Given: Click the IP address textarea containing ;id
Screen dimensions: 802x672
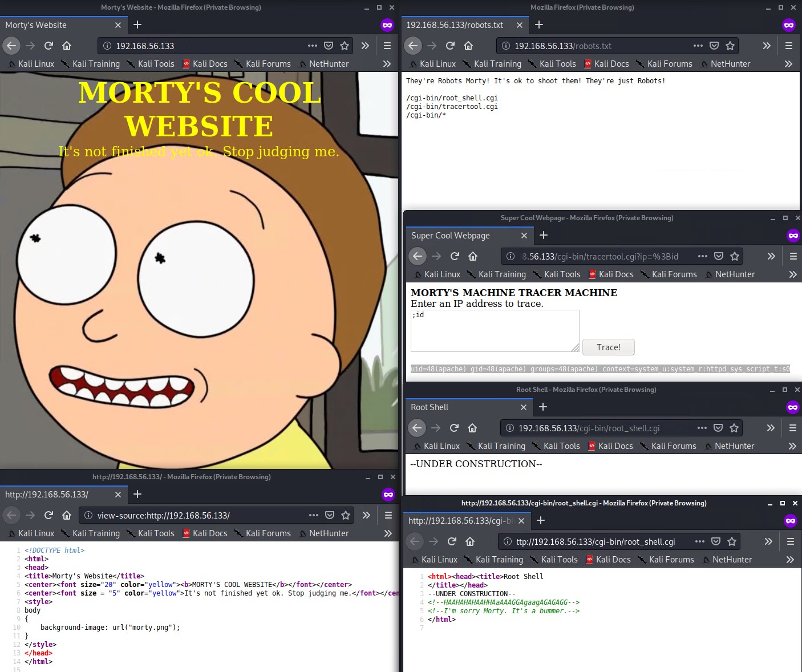Looking at the screenshot, I should pyautogui.click(x=495, y=331).
